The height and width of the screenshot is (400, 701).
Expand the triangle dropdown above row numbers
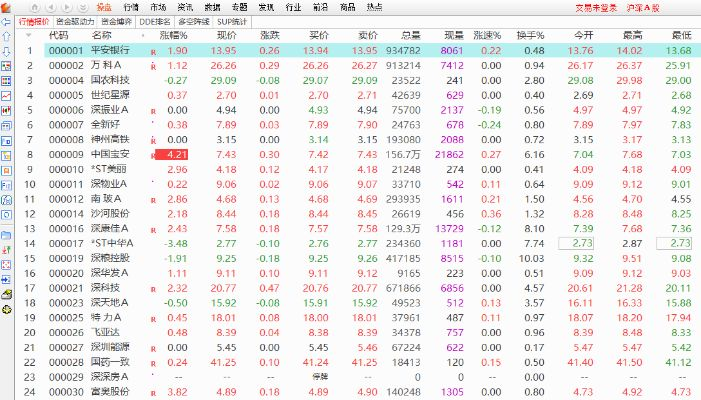coord(29,35)
